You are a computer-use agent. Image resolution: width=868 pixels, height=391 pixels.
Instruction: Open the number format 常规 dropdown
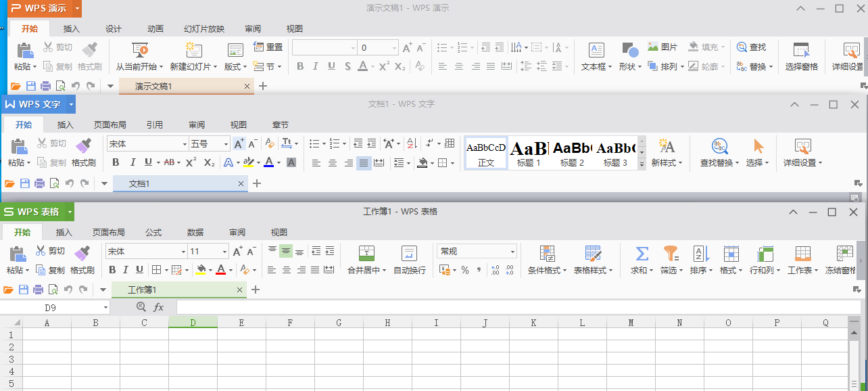(512, 252)
